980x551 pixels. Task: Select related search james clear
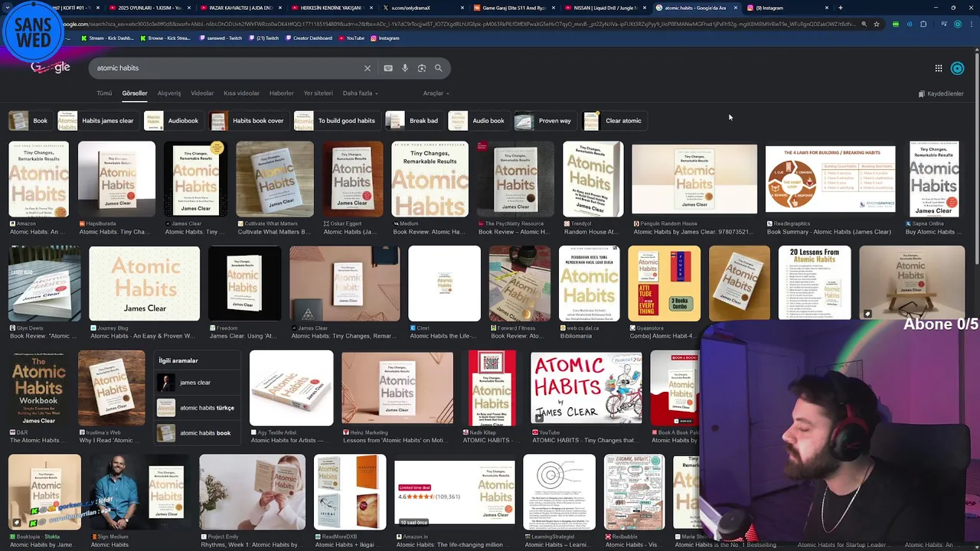click(198, 383)
